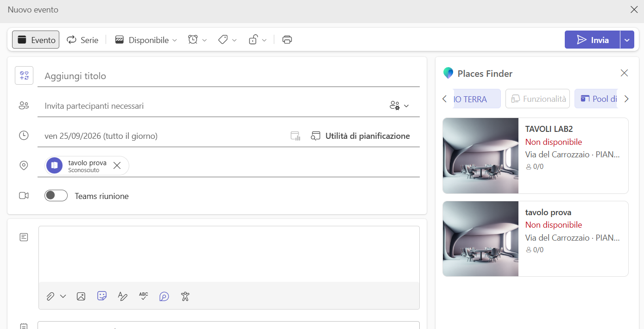This screenshot has width=644, height=329.
Task: Send the event with the Invia button
Action: tap(592, 40)
